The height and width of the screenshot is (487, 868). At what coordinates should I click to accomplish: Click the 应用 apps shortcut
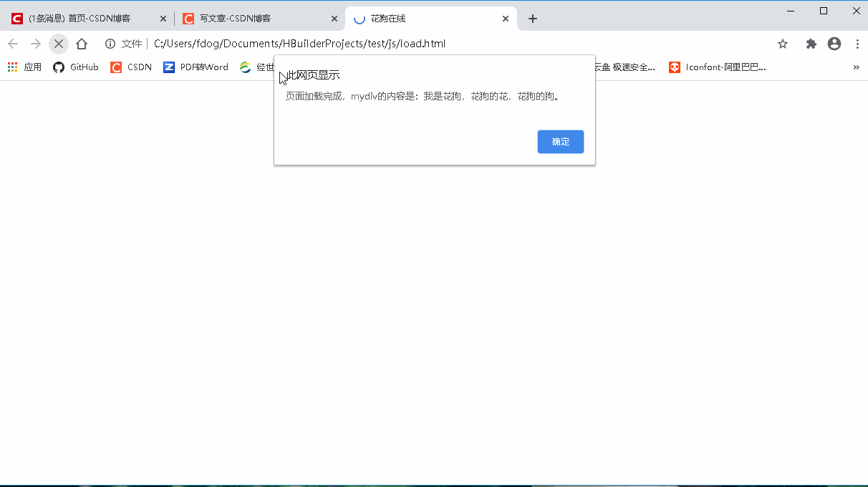tap(24, 67)
